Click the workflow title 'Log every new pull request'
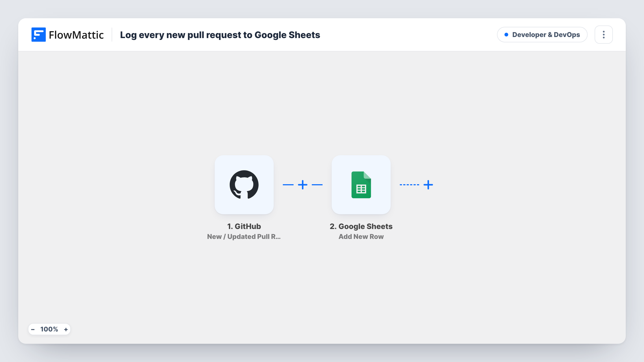The height and width of the screenshot is (362, 644). coord(220,35)
